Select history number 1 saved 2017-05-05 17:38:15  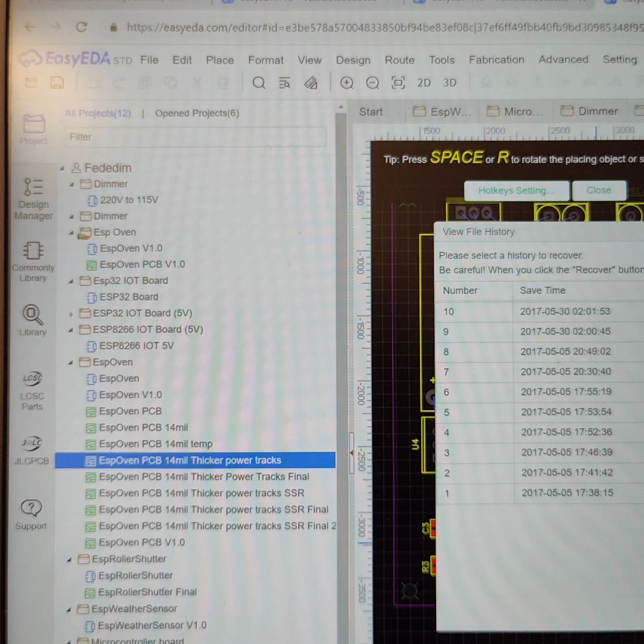(x=539, y=493)
